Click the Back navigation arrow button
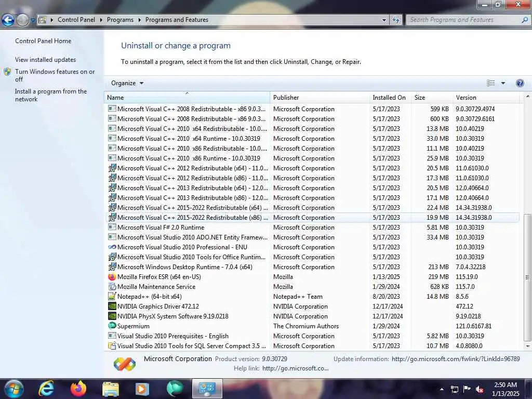Screen dimensions: 532x399 [x=8, y=20]
